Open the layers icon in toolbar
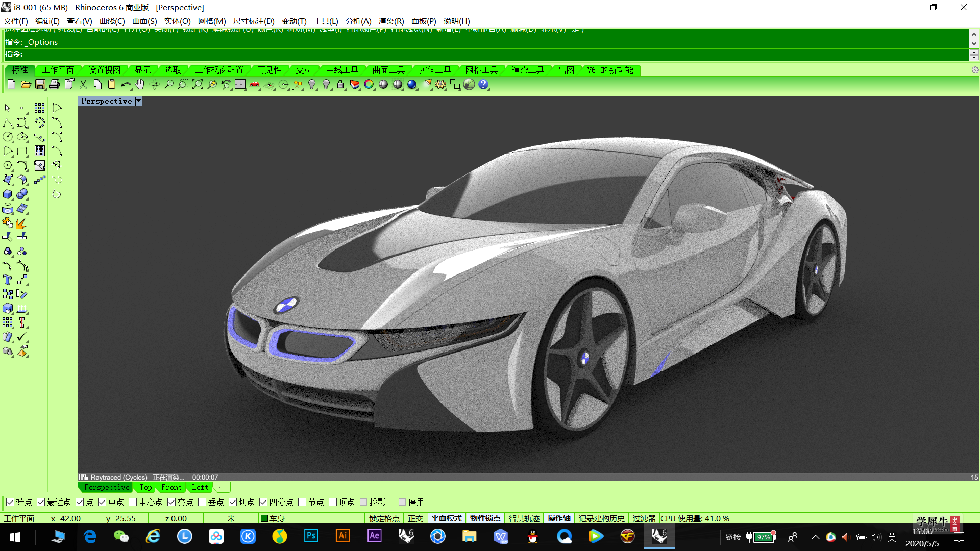Viewport: 980px width, 551px height. tap(355, 84)
